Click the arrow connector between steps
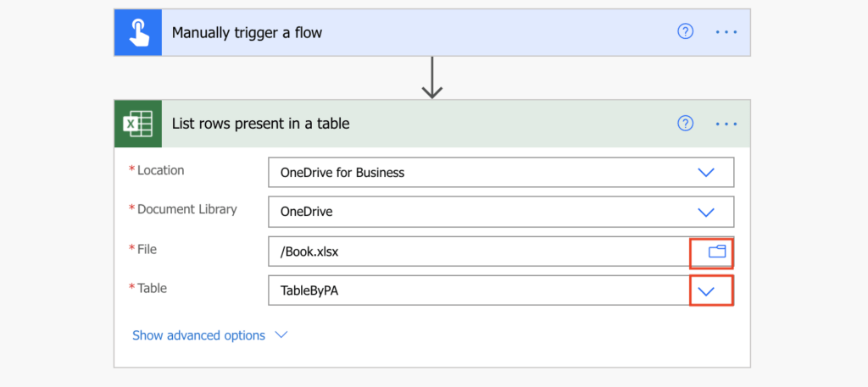The image size is (868, 387). coord(432,77)
